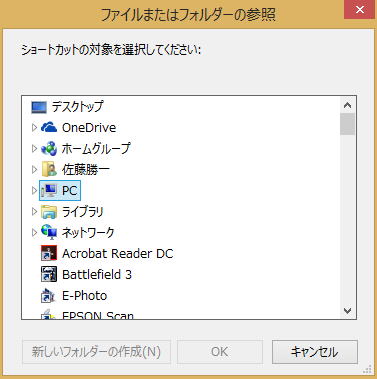The height and width of the screenshot is (379, 377).
Task: Select the Acrobat Reader DC label
Action: point(118,254)
